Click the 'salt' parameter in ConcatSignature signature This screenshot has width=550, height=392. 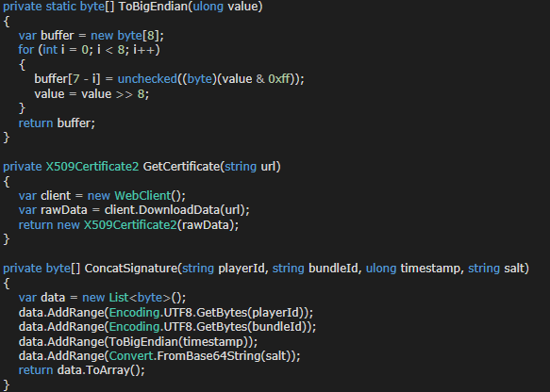514,269
